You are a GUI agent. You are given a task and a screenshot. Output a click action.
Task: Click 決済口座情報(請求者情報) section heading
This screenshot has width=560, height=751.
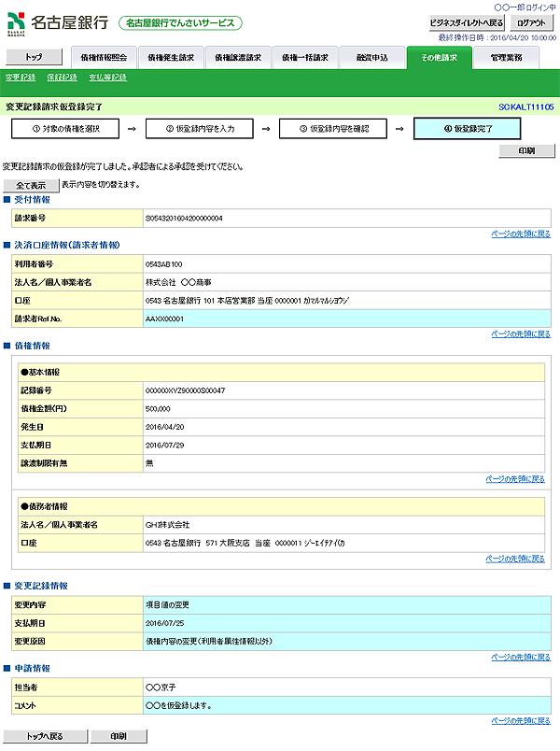pos(67,246)
